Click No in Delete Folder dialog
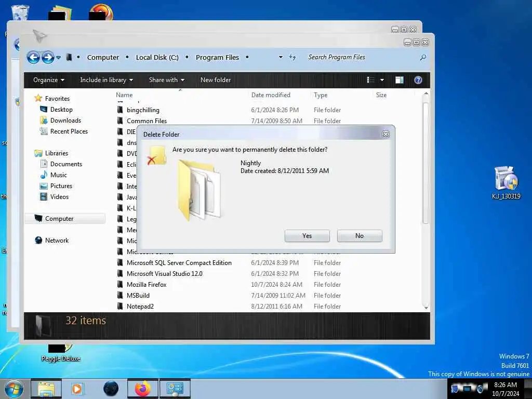Screen dimensions: 532x399 [360, 236]
